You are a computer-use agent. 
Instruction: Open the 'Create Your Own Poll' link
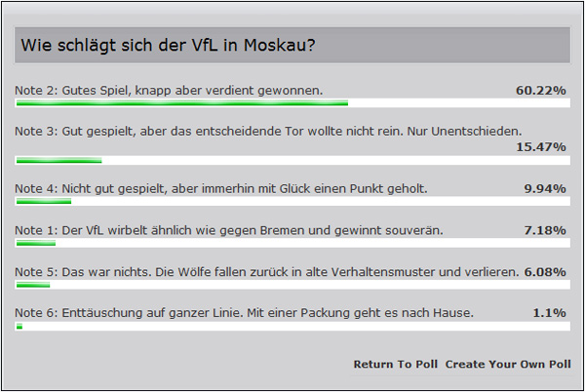coord(508,364)
